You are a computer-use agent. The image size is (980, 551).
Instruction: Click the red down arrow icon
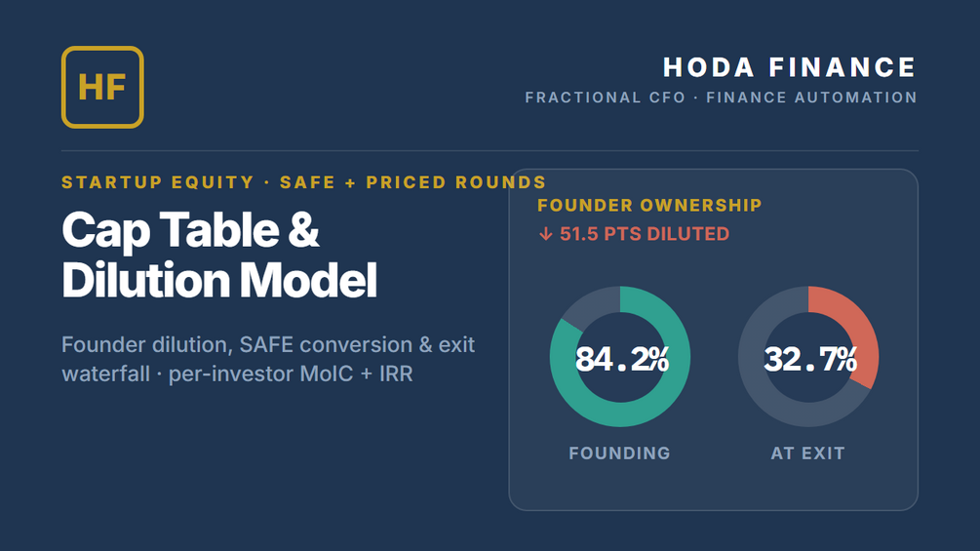546,234
